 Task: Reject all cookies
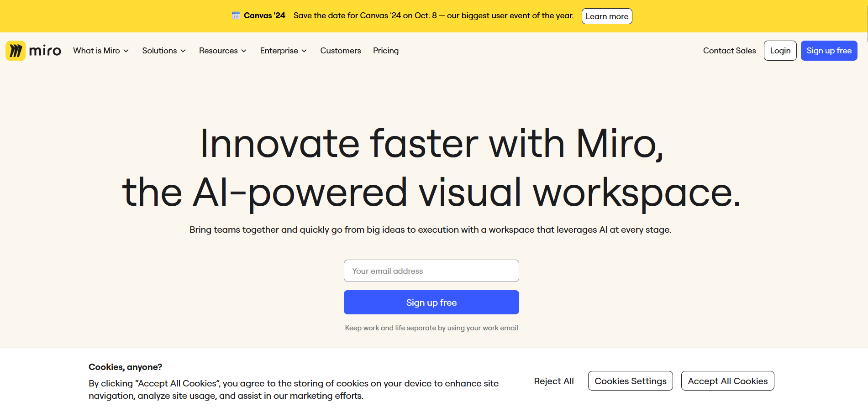point(554,381)
